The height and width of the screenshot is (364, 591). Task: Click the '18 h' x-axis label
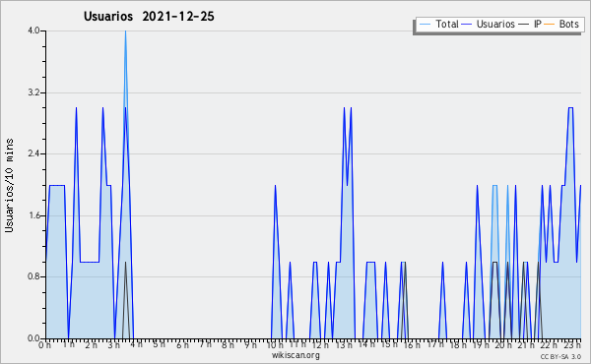point(458,345)
